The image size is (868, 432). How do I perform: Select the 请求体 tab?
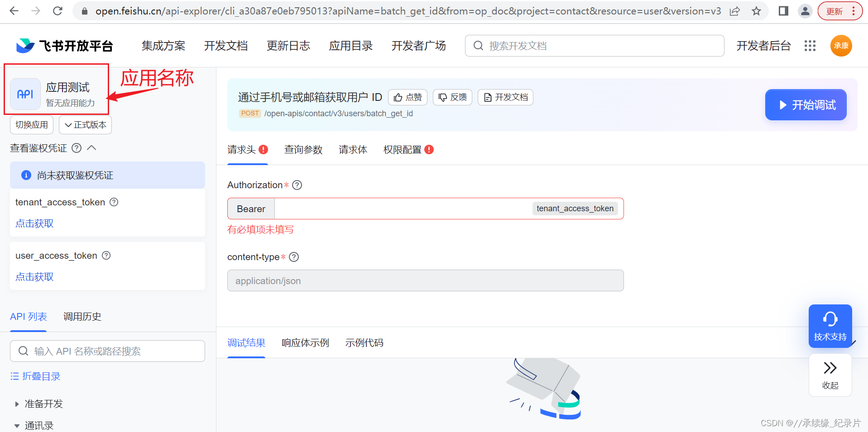(x=353, y=150)
